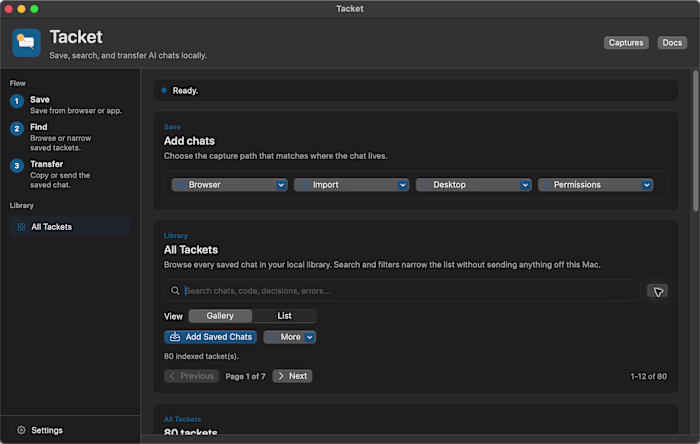Click the Desktop icon in dropdown
Screen dimensions: 700x444
point(425,185)
